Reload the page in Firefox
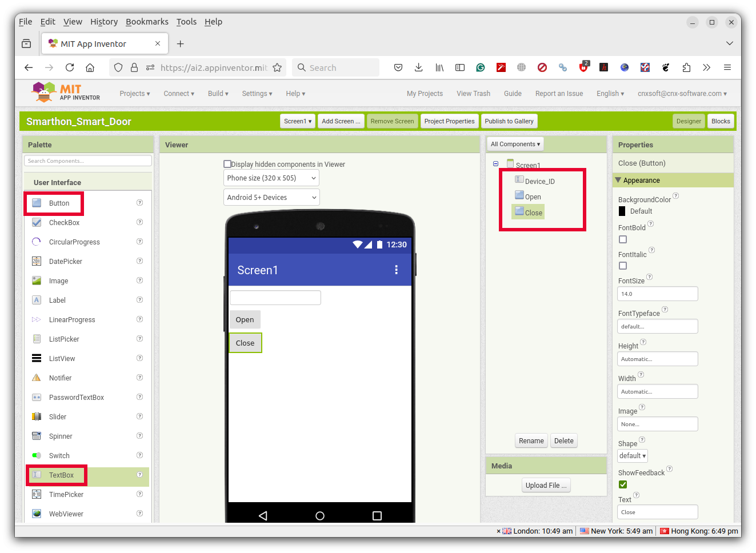Viewport: 756px width, 553px height. pyautogui.click(x=70, y=67)
